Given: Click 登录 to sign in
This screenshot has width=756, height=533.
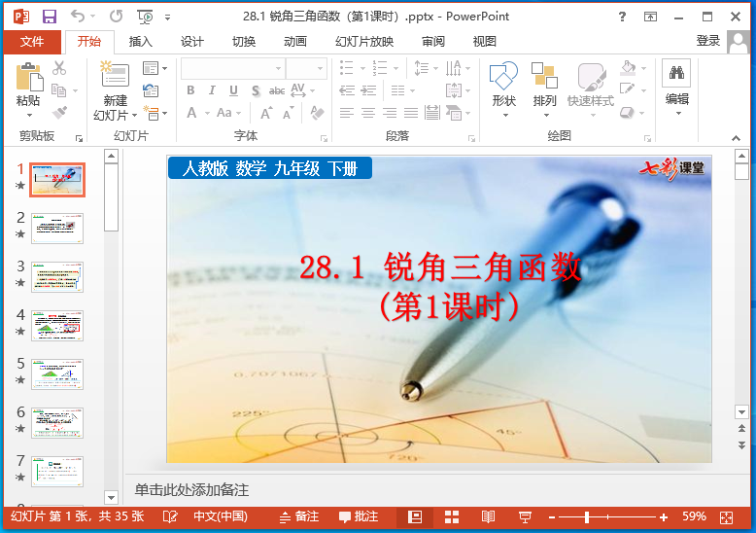Looking at the screenshot, I should (707, 41).
